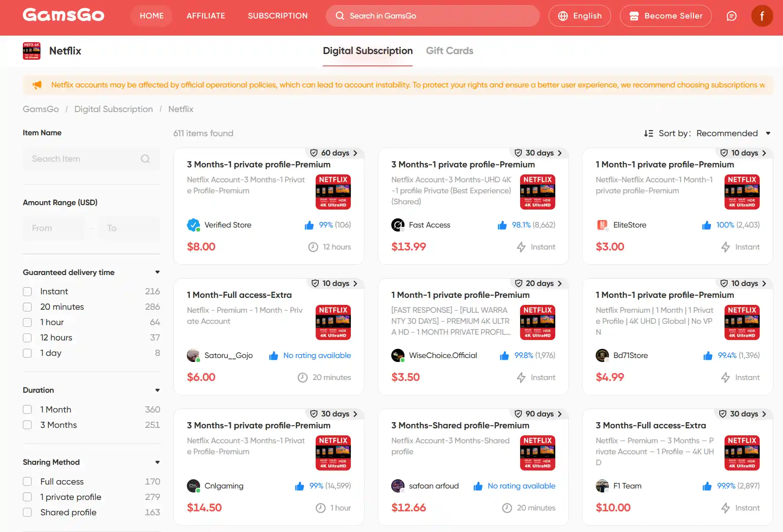Click the Search Item input field
The height and width of the screenshot is (532, 783).
coord(91,159)
